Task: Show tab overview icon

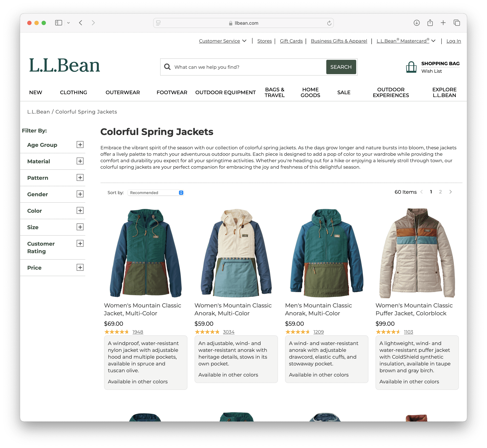Action: [456, 23]
